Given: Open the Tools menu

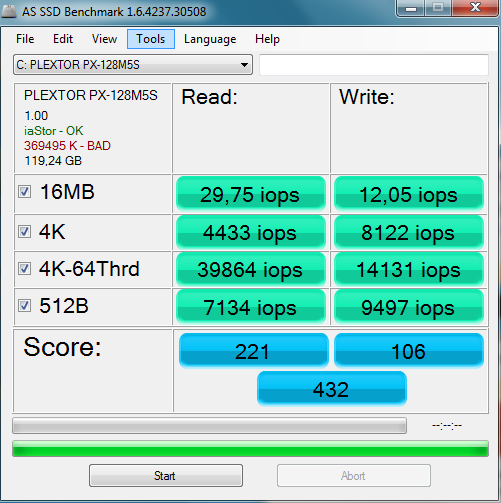Looking at the screenshot, I should click(151, 39).
